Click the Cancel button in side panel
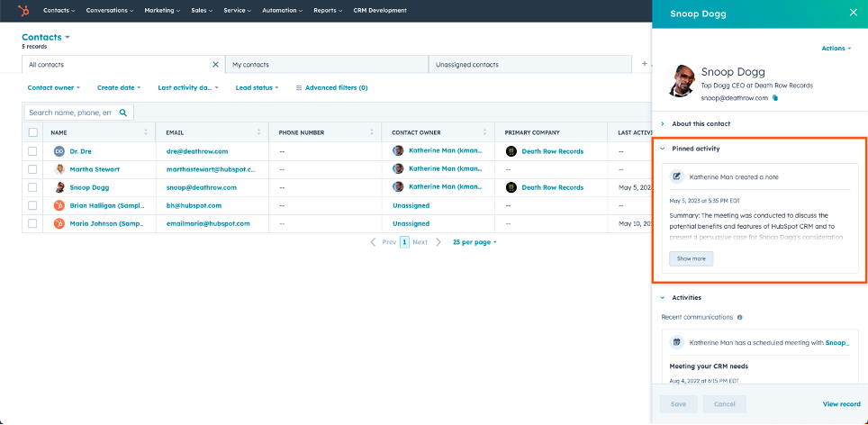This screenshot has width=868, height=425. [x=724, y=404]
